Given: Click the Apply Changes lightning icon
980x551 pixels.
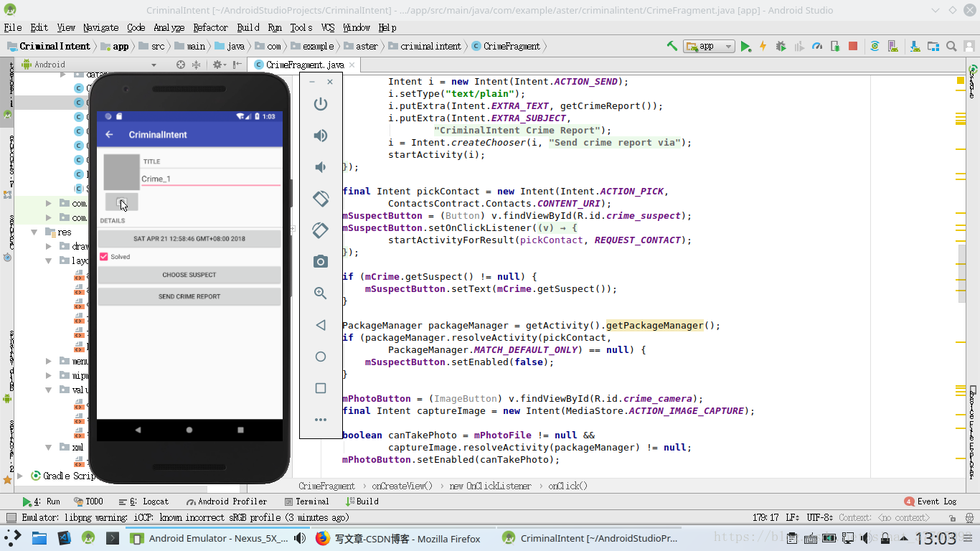Looking at the screenshot, I should (x=763, y=46).
